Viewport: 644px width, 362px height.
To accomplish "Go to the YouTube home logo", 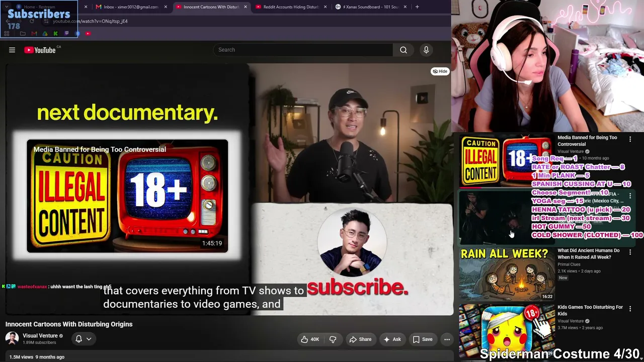I will pos(40,50).
